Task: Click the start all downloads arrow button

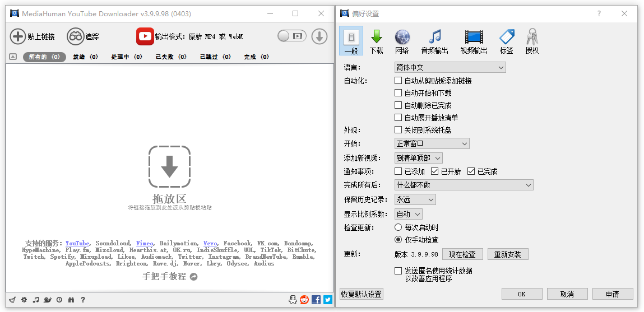Action: tap(319, 36)
